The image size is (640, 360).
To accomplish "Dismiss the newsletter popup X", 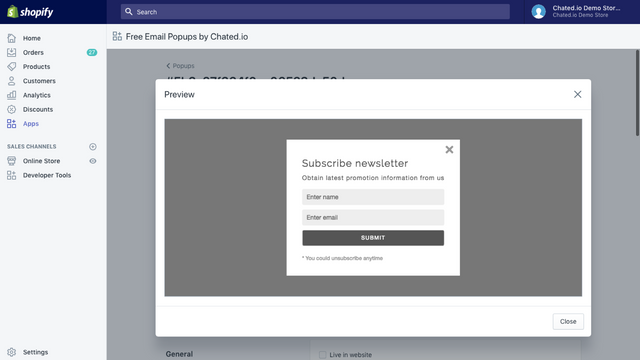I will (449, 150).
